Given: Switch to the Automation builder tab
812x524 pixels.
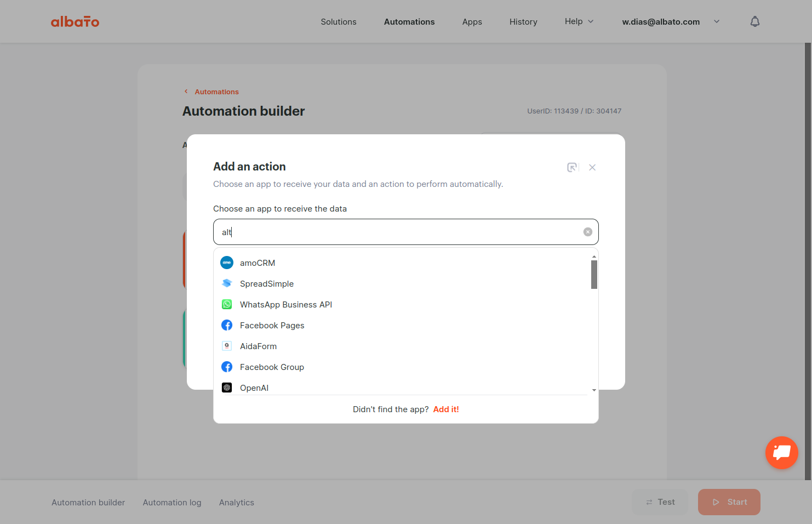Looking at the screenshot, I should [88, 503].
